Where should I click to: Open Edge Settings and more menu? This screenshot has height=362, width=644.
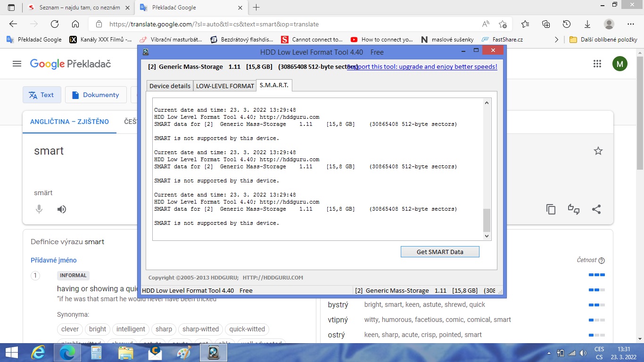(x=631, y=24)
